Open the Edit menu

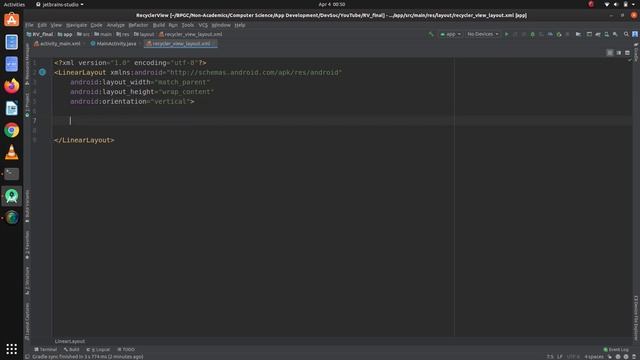[x=42, y=25]
